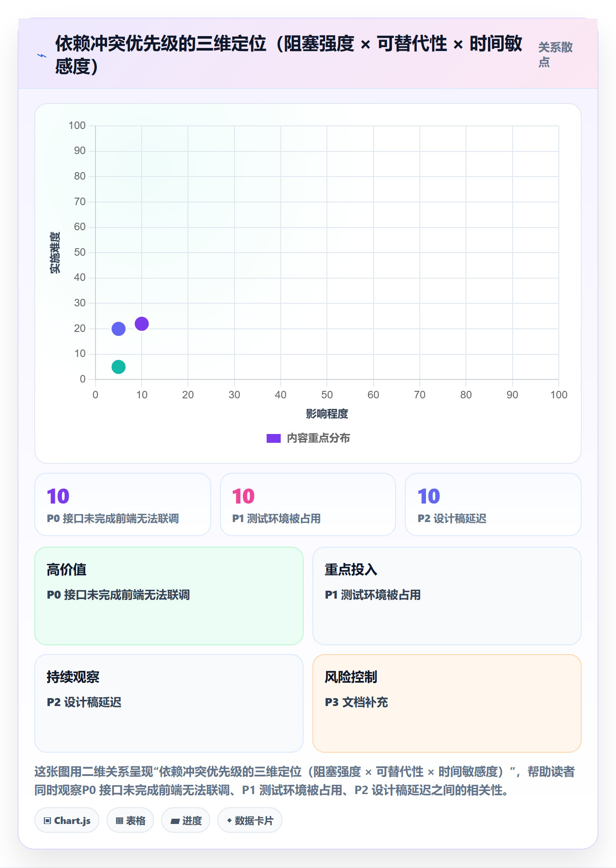Toggle legend label 内容重点分布
Screen dimensions: 616x868
click(x=318, y=438)
